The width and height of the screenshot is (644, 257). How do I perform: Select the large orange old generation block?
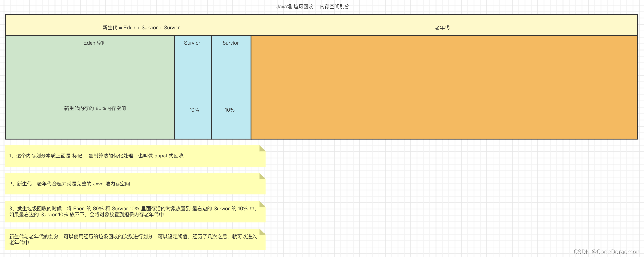point(444,87)
